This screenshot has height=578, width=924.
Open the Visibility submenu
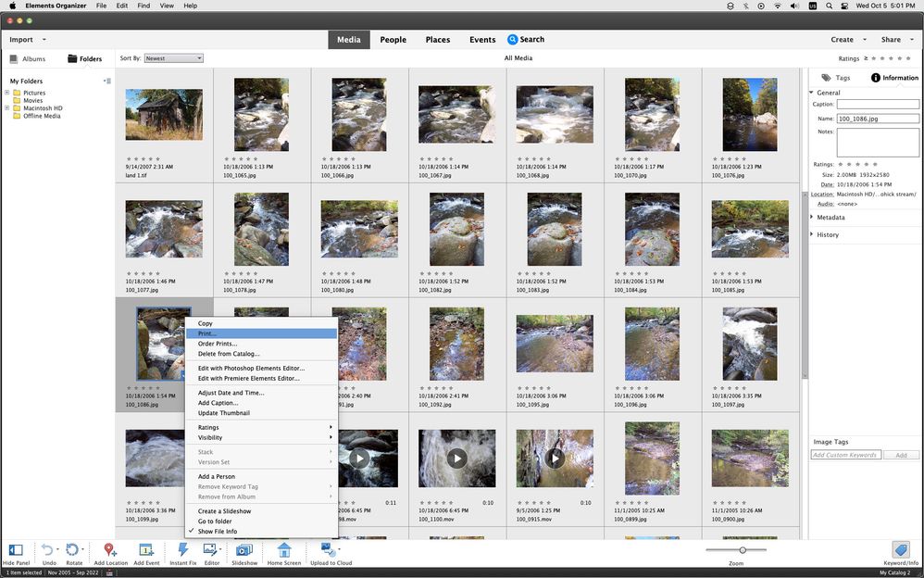[x=262, y=437]
